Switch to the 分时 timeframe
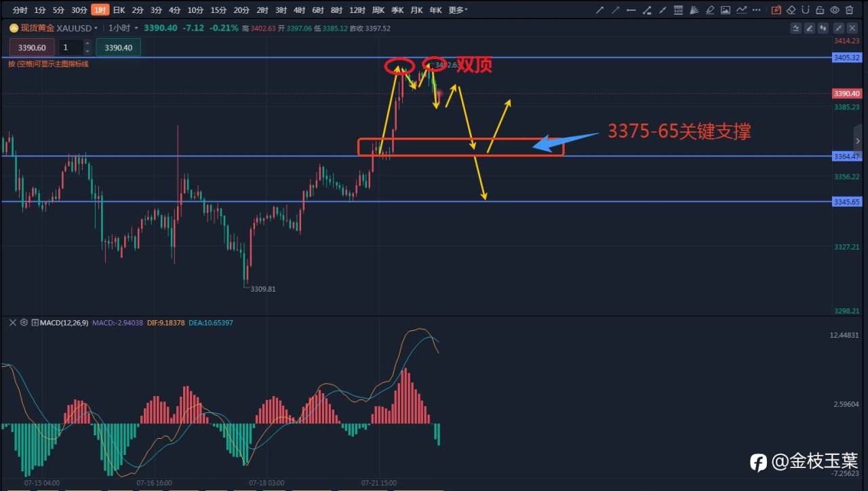 [x=20, y=10]
